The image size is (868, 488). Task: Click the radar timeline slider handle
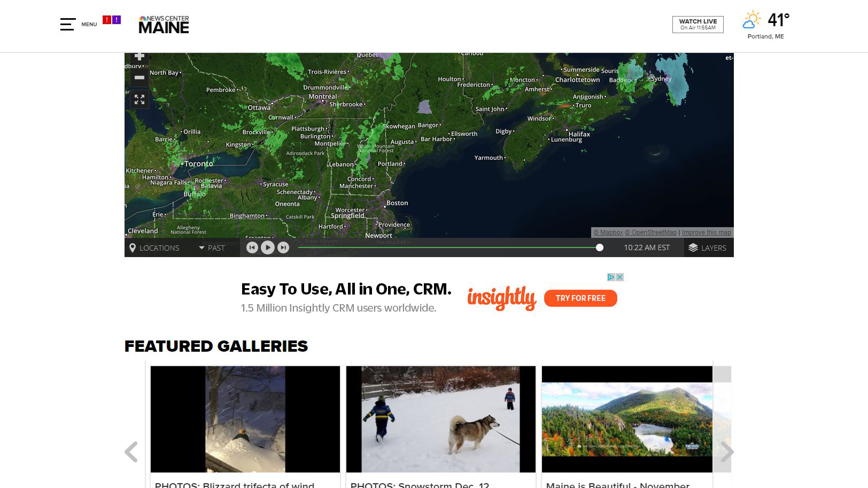coord(600,247)
